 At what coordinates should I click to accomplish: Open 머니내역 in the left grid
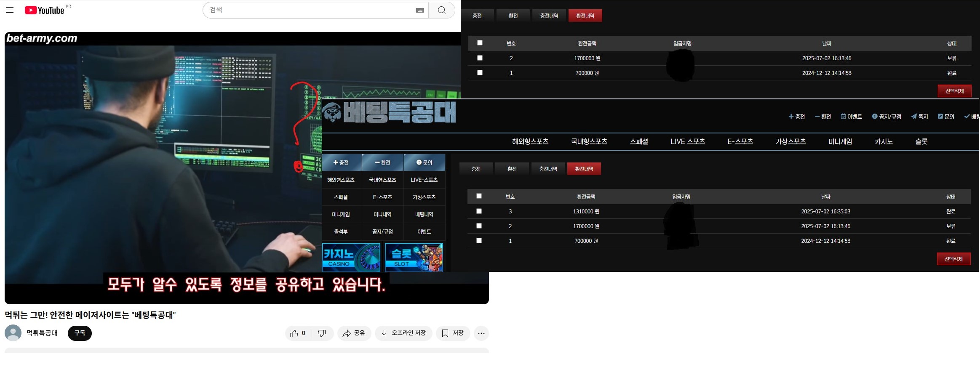pyautogui.click(x=383, y=214)
